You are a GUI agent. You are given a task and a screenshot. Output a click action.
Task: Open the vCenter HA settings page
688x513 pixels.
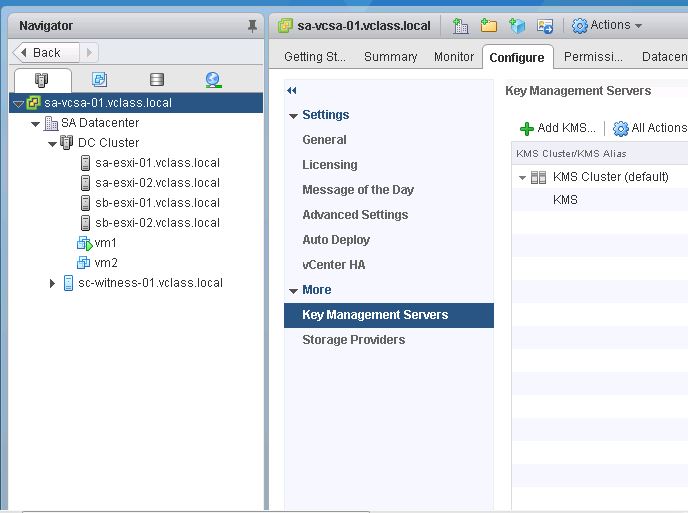[x=333, y=265]
